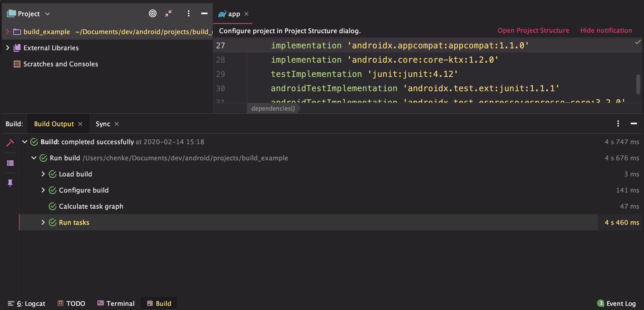Click the Hide notification link

(x=606, y=30)
